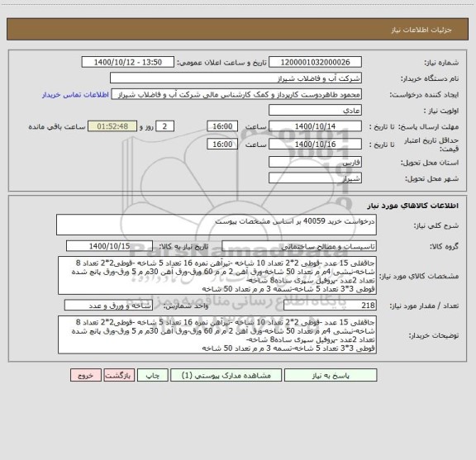Click label ایجاد کننده درخواست
The height and width of the screenshot is (460, 476).
click(424, 95)
